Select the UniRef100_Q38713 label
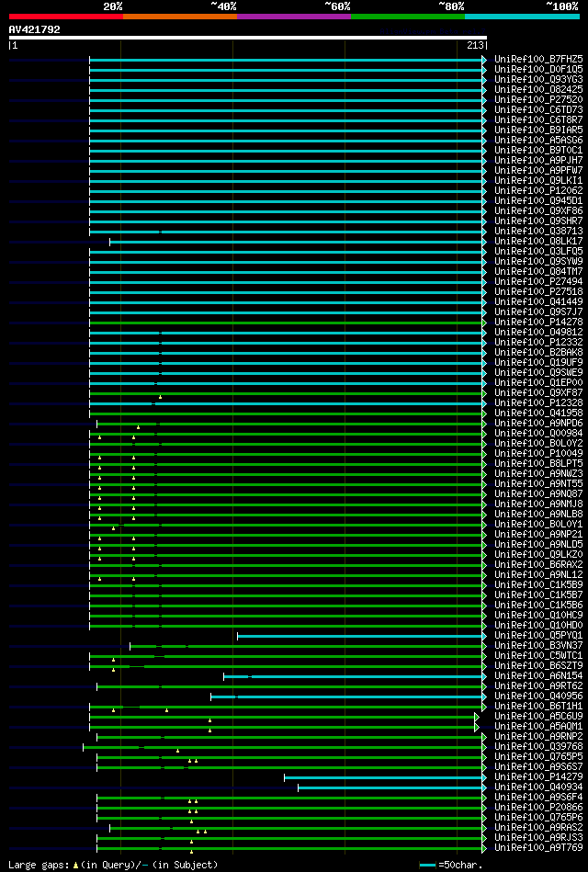588x872 pixels. [x=538, y=231]
